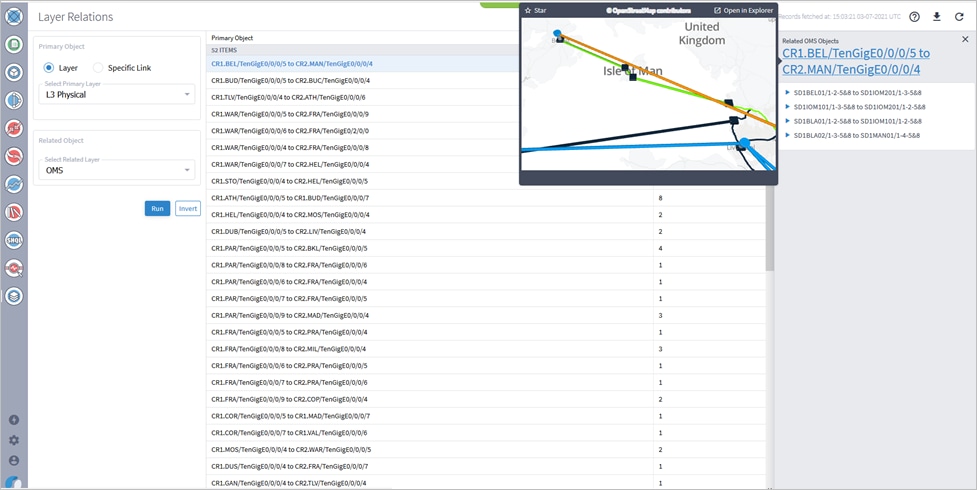Screen dimensions: 977x490
Task: Open the blue line chart sidebar icon
Action: coord(14,184)
